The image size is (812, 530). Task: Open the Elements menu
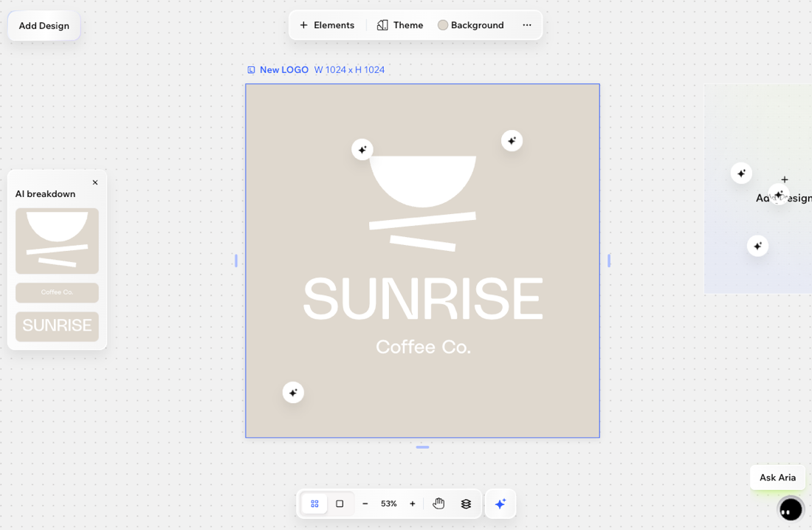[x=326, y=25]
